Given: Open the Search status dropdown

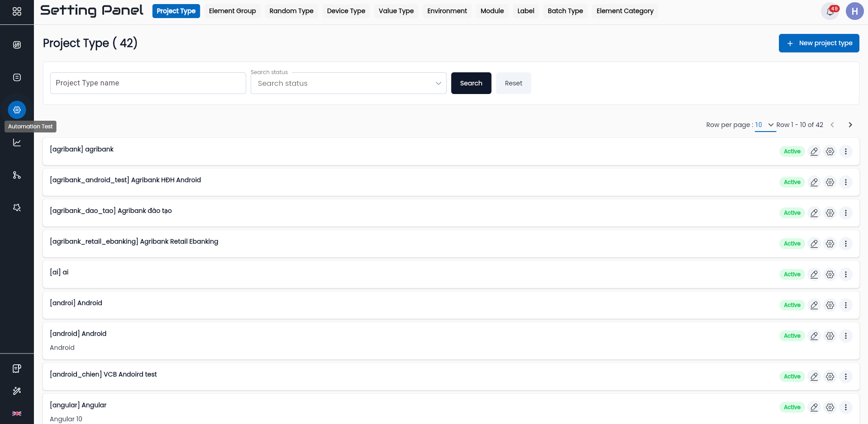Looking at the screenshot, I should [348, 83].
